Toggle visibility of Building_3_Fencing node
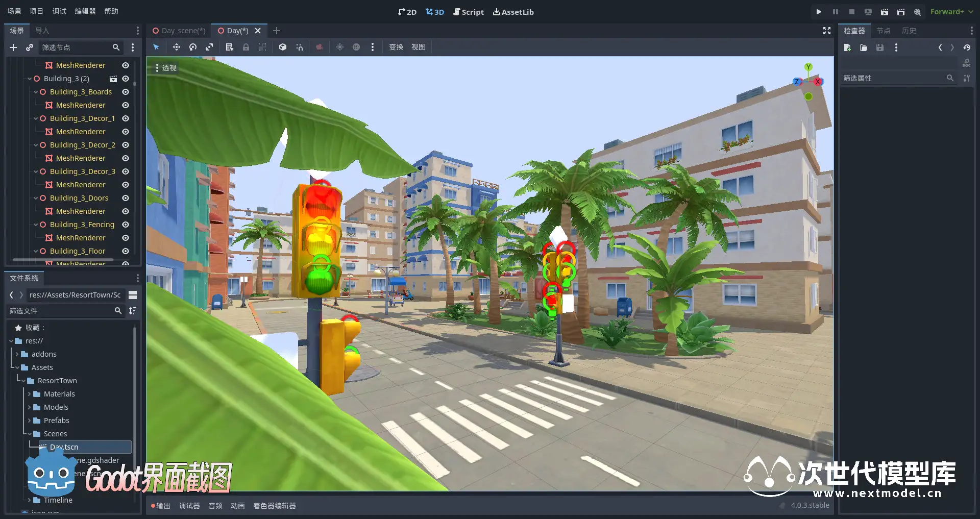Viewport: 980px width, 519px height. click(126, 225)
